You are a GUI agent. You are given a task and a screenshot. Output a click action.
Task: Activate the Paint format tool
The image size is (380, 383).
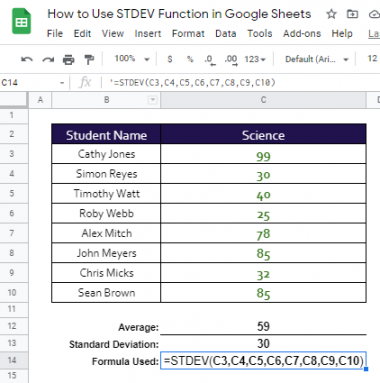pos(89,60)
